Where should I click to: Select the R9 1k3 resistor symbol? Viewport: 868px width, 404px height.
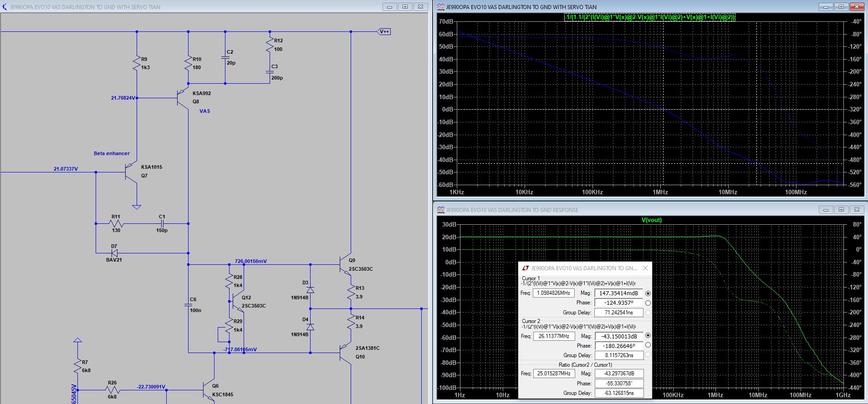click(x=137, y=63)
